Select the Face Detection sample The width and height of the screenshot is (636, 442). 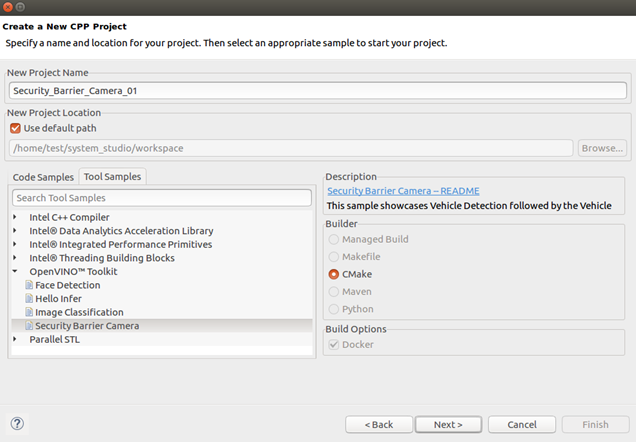coord(68,285)
